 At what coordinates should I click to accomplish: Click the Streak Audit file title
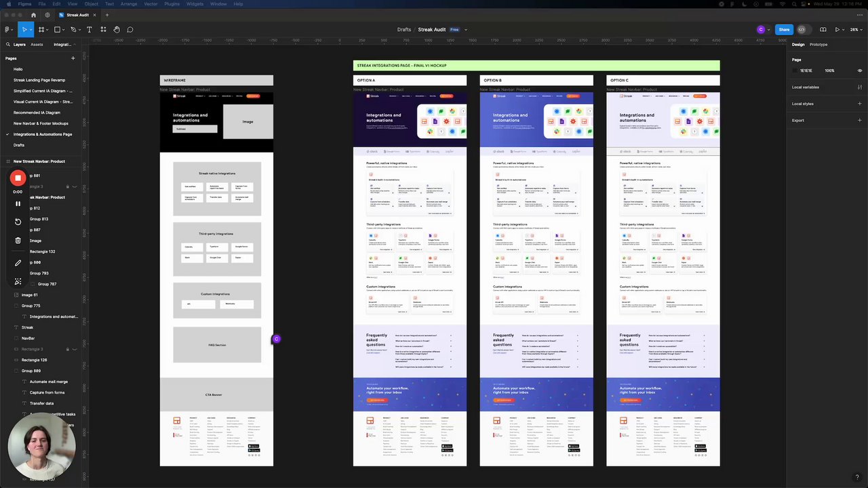[431, 30]
